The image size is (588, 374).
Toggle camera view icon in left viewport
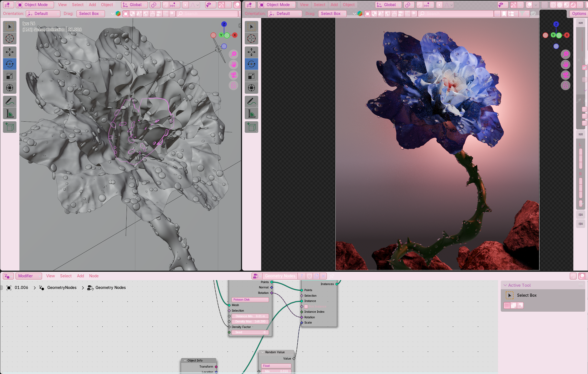(233, 75)
